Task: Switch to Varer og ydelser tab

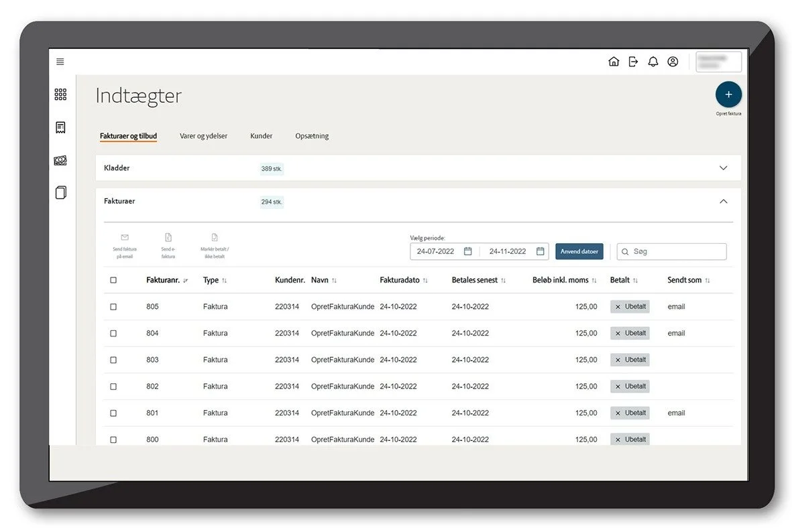Action: [203, 136]
